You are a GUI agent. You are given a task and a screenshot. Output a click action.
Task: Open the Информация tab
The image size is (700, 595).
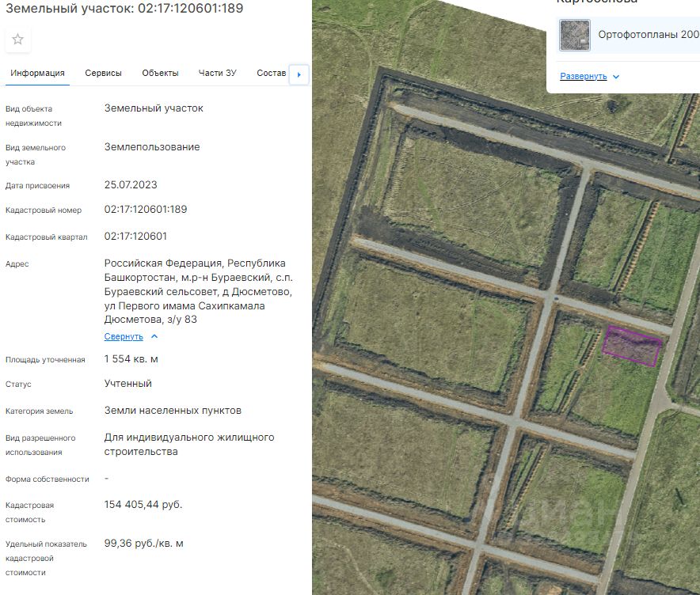click(37, 73)
